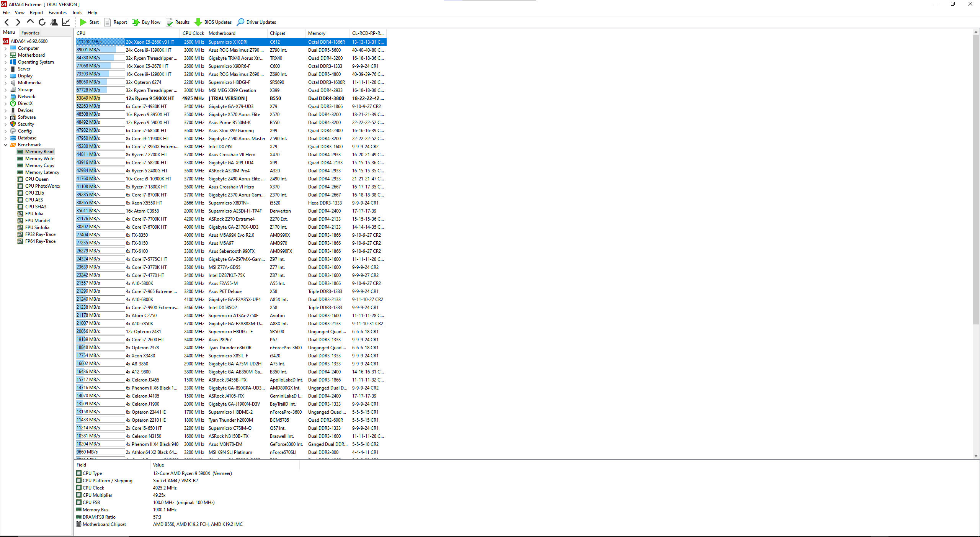
Task: Expand the Motherboard tree node
Action: click(x=5, y=56)
